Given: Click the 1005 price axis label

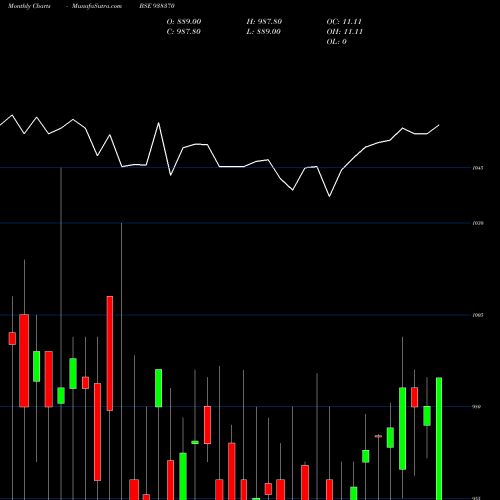Looking at the screenshot, I should pos(478,315).
